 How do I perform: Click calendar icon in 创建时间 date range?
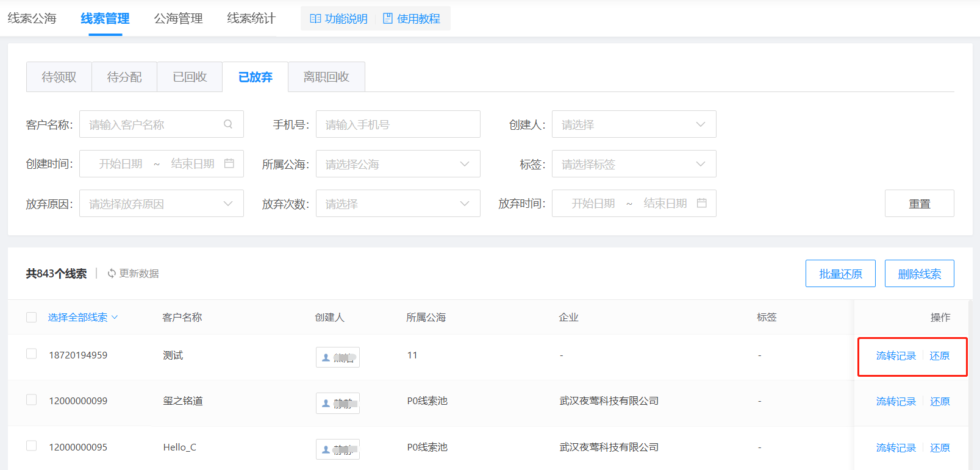pyautogui.click(x=229, y=163)
